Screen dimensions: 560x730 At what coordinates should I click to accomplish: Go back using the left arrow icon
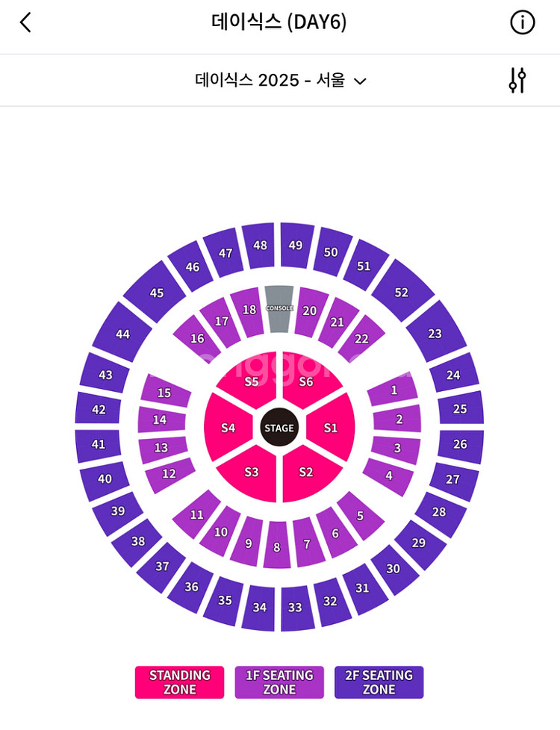(25, 22)
